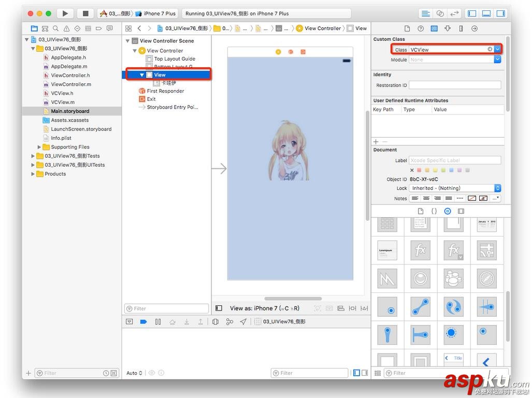Click the Xcode Specific Label field

coord(455,160)
